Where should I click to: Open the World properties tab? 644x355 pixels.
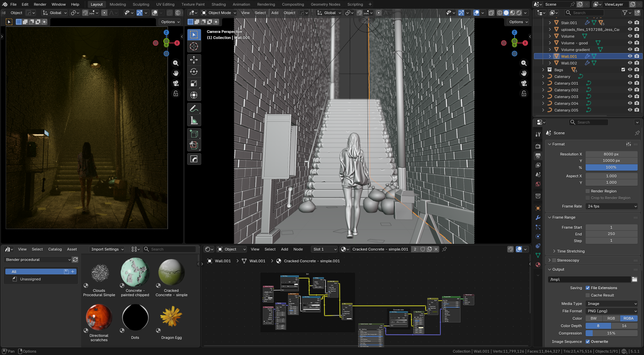click(x=538, y=184)
